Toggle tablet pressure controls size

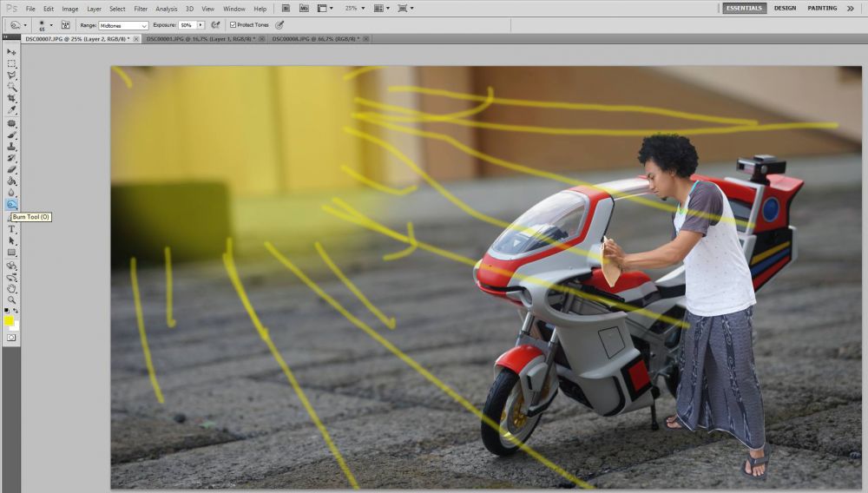(279, 25)
